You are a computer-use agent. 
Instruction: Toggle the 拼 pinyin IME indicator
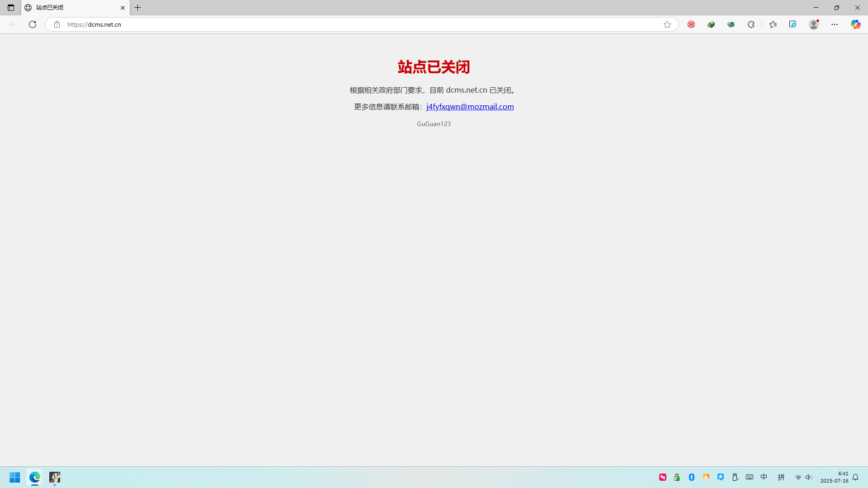point(781,477)
